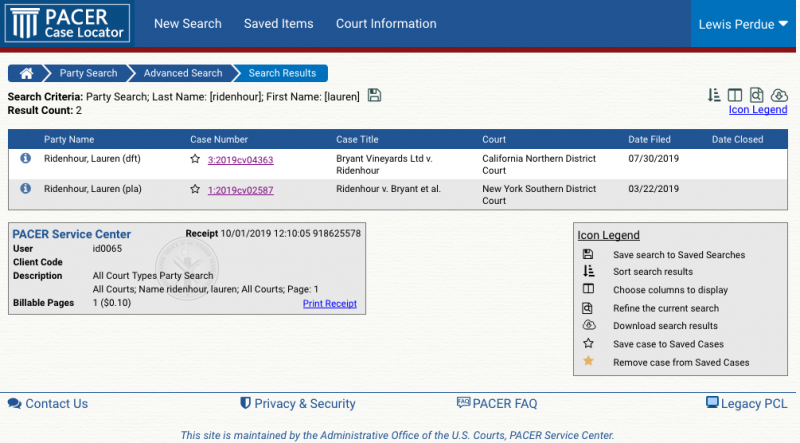Viewport: 800px width, 443px height.
Task: Click the refine current search toolbar icon
Action: (756, 95)
